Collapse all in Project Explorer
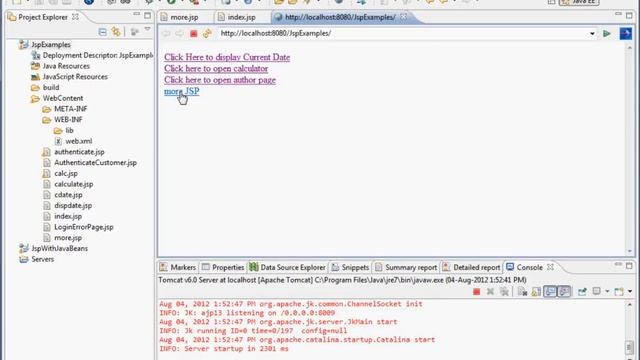Image resolution: width=640 pixels, height=360 pixels. click(x=102, y=31)
